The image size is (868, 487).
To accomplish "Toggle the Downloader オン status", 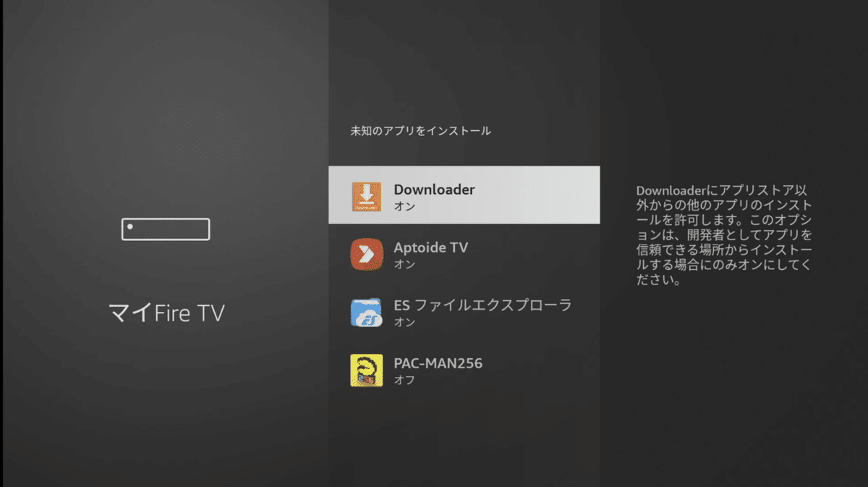I will tap(404, 206).
